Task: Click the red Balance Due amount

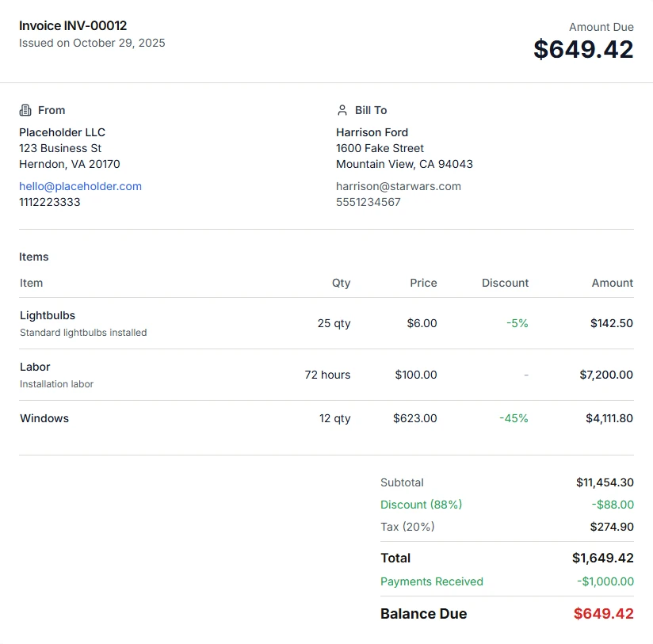Action: point(603,614)
